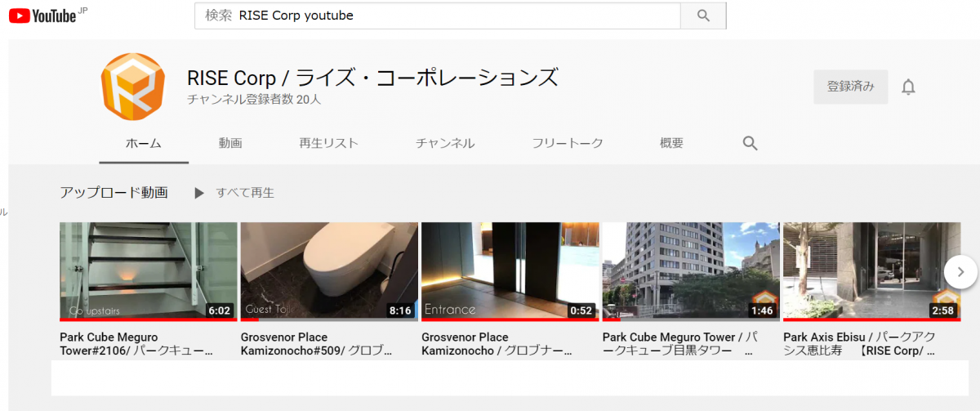980x411 pixels.
Task: Open the 再生リスト tab
Action: (x=328, y=143)
